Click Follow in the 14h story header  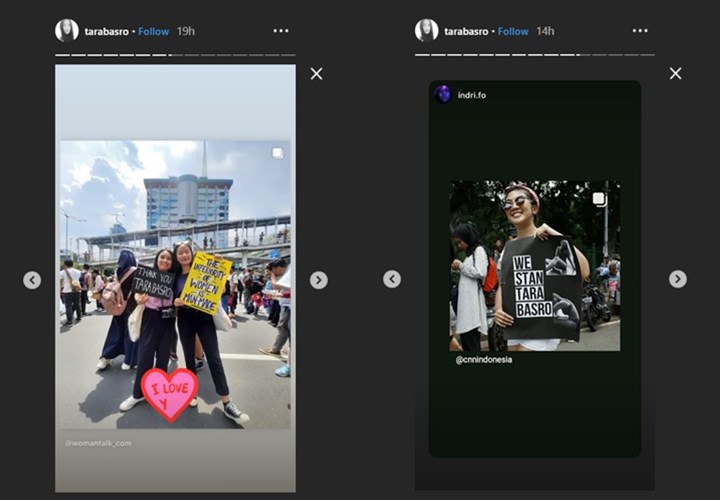[513, 31]
